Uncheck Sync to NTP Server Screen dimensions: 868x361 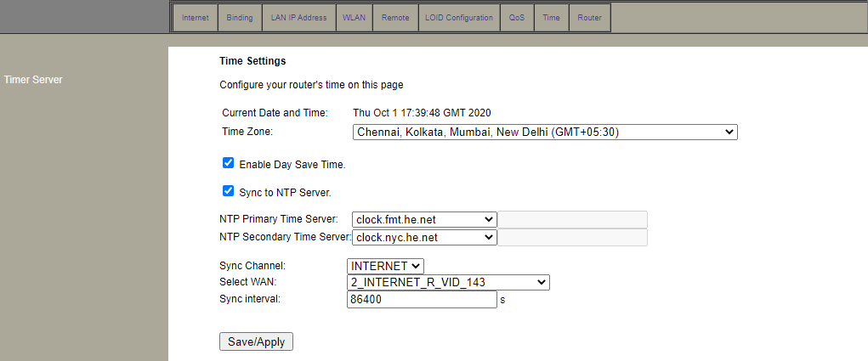point(228,191)
